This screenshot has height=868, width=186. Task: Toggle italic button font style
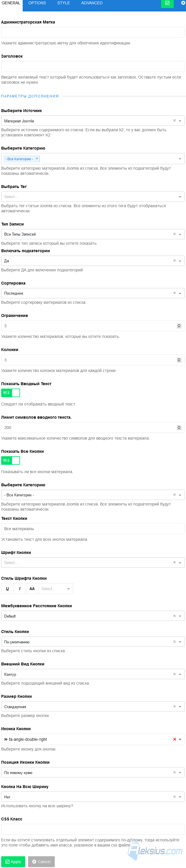click(20, 589)
